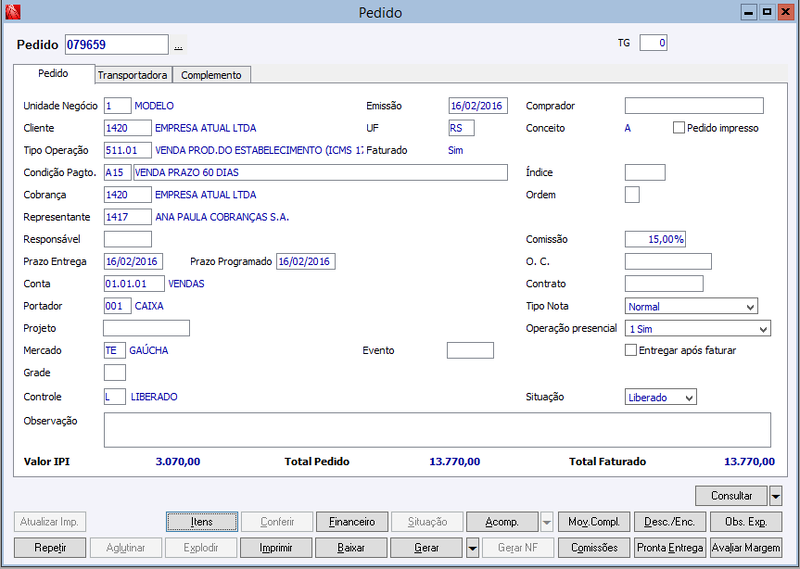Click the Imprimir button
This screenshot has width=800, height=569.
(276, 548)
